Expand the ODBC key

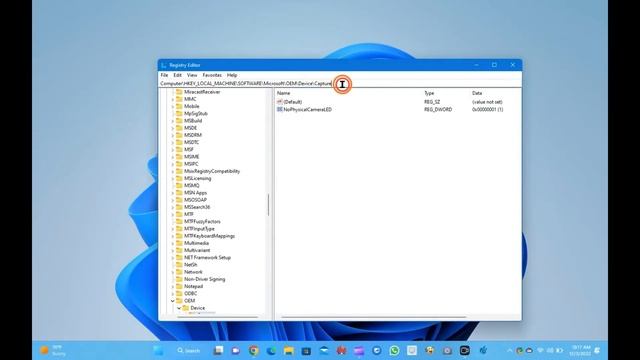coord(173,293)
